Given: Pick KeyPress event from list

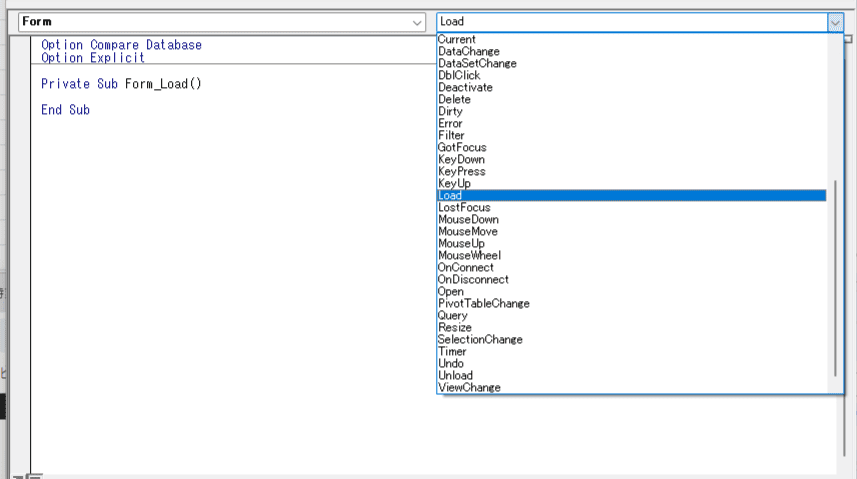Looking at the screenshot, I should pyautogui.click(x=632, y=172).
